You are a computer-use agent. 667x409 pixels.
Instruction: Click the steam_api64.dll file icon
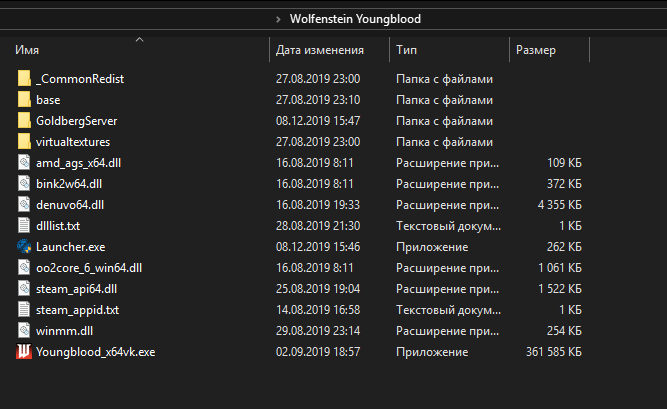[24, 289]
